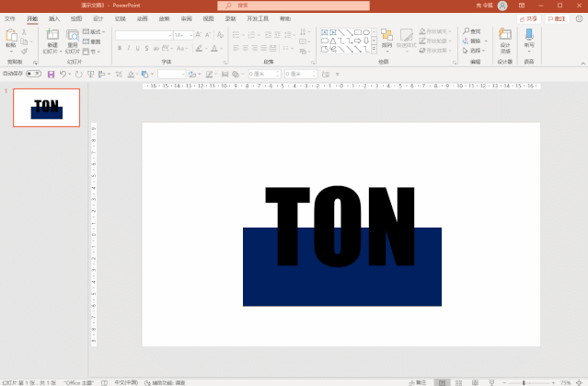Click Decrease Font Size icon
588x386 pixels.
point(208,35)
